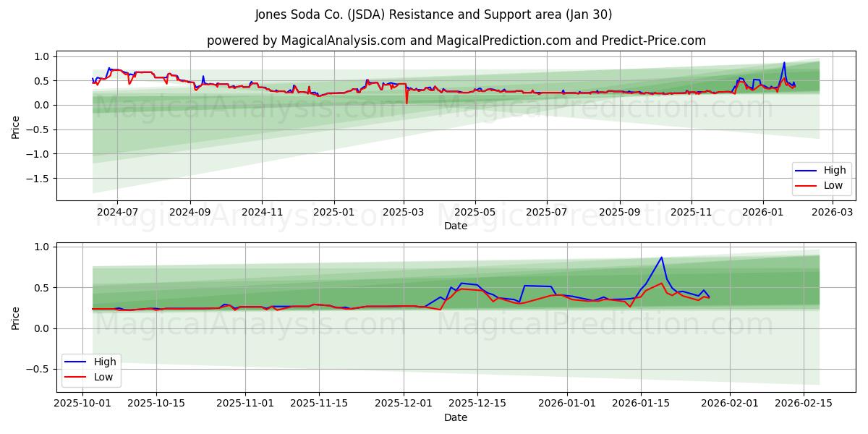
Task: Click the lower chart 'Price' axis label
Action: (16, 318)
